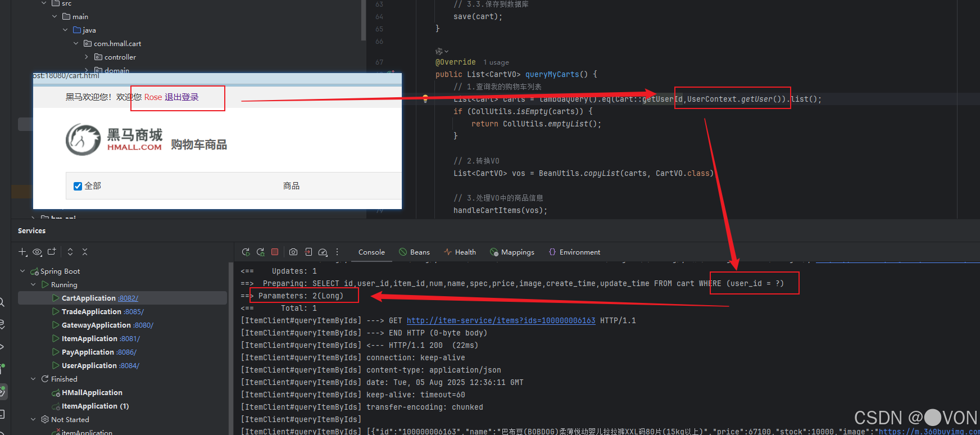The image size is (980, 435).
Task: Click the Add Service plus icon
Action: pyautogui.click(x=22, y=252)
